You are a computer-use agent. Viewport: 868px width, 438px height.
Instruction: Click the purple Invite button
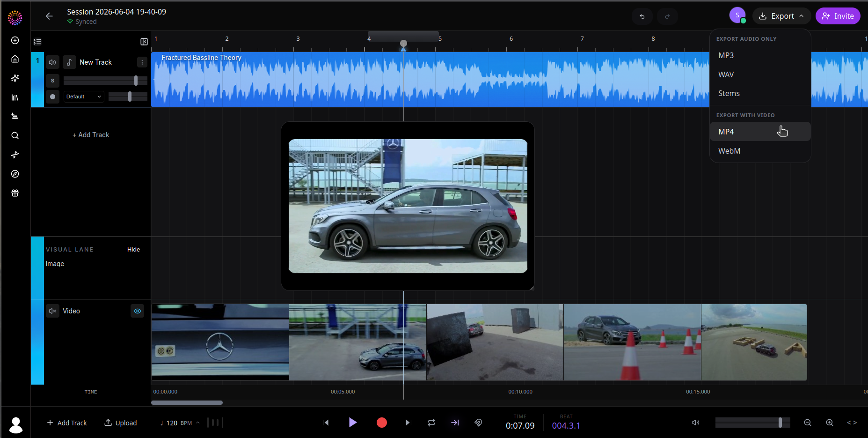pos(838,16)
